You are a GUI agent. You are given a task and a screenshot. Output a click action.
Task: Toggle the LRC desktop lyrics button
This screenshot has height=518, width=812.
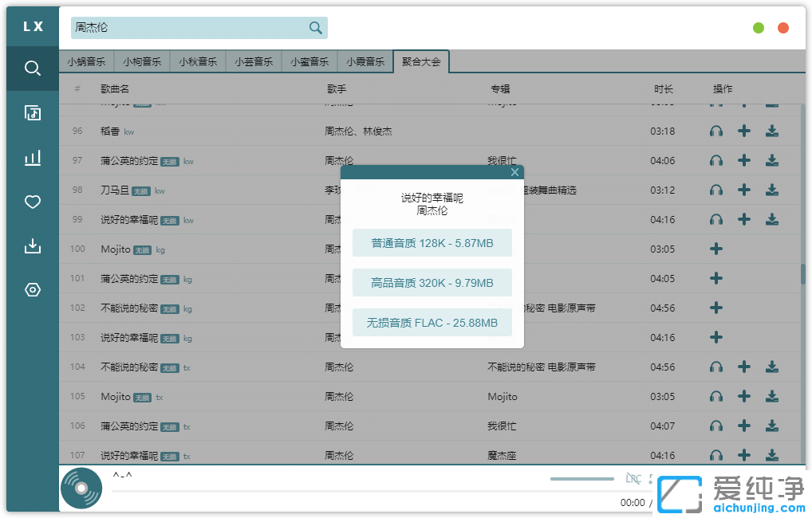(633, 479)
